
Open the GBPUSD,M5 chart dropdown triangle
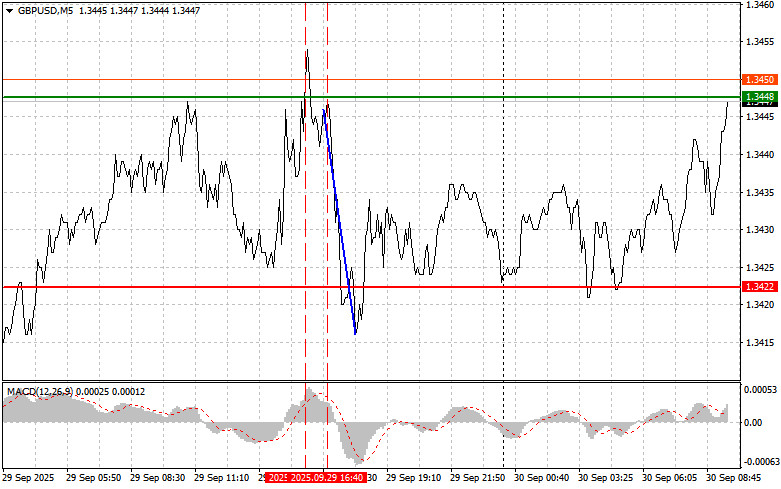pyautogui.click(x=9, y=10)
